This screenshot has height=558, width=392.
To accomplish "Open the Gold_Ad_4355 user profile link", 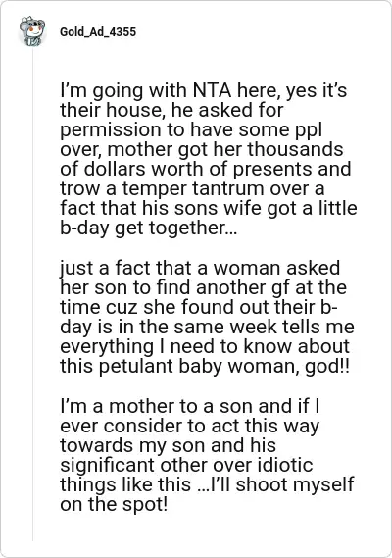I will coord(98,32).
